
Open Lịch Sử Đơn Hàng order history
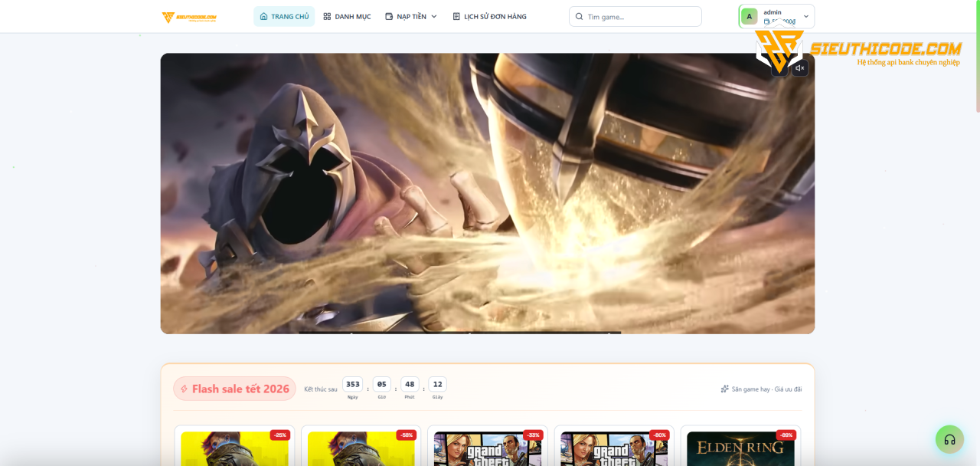[x=489, y=16]
